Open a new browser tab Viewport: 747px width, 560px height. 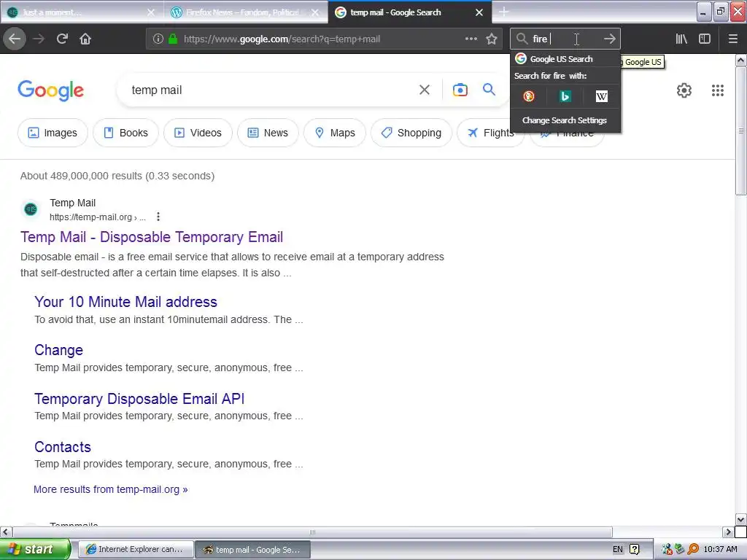[x=503, y=12]
